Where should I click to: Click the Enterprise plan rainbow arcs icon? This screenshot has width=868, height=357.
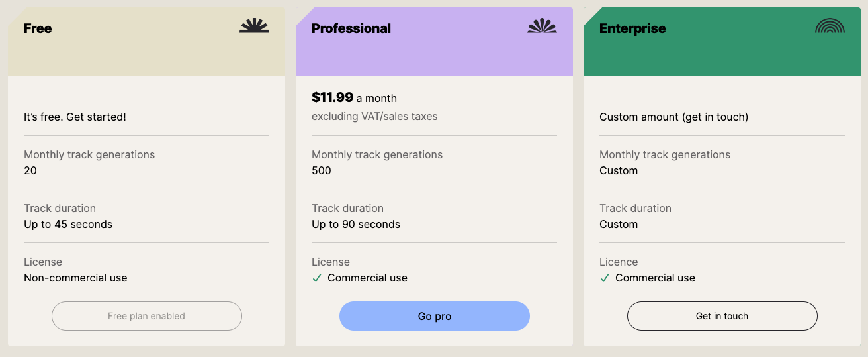click(830, 26)
